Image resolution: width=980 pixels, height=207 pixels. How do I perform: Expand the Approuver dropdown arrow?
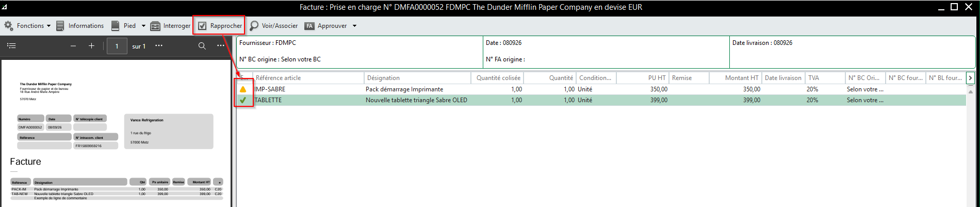coord(354,26)
